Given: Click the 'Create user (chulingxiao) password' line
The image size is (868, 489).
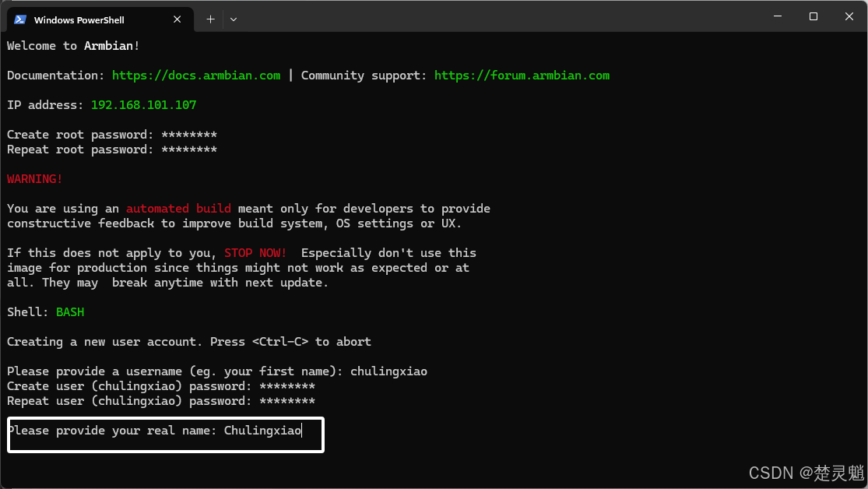Looking at the screenshot, I should coord(161,386).
